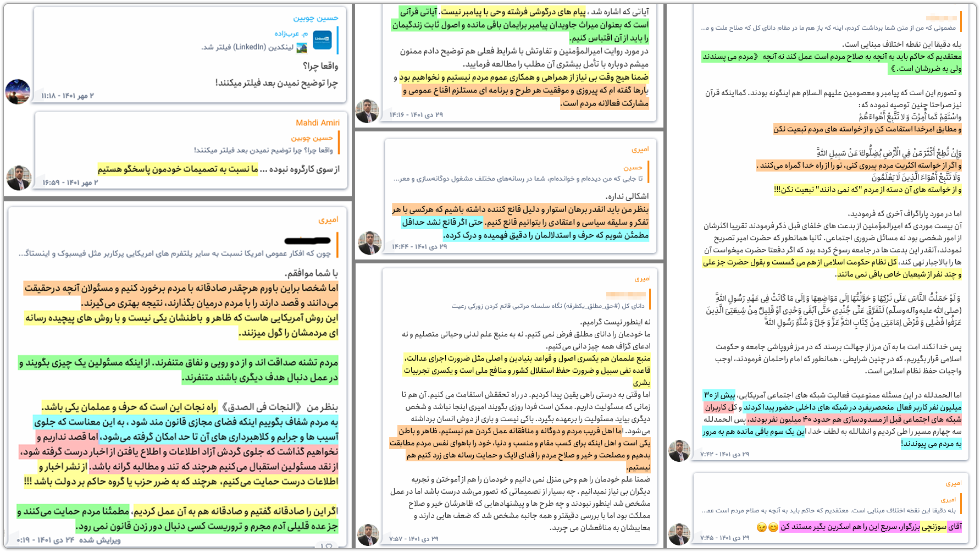Click the sender name Mahdi Amiri

318,123
